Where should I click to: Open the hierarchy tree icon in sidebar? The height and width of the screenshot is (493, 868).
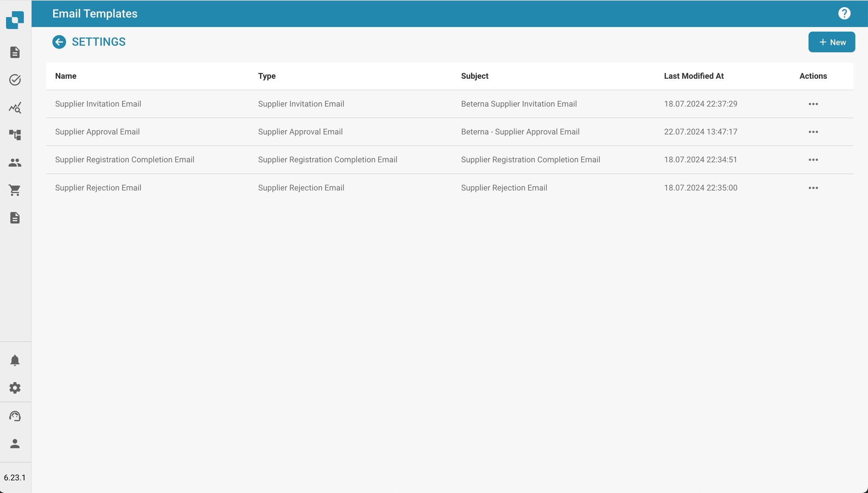click(15, 135)
